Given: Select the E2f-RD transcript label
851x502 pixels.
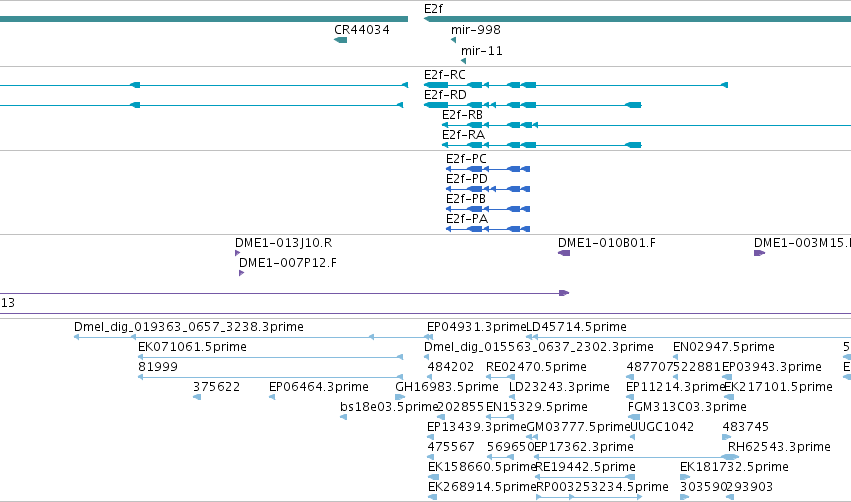Looking at the screenshot, I should [x=445, y=95].
